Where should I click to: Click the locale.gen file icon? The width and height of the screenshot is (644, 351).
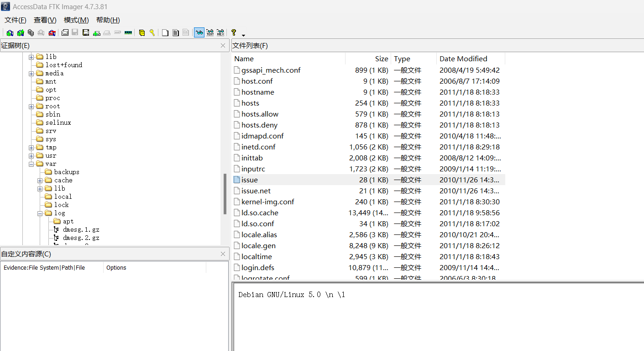pyautogui.click(x=236, y=245)
